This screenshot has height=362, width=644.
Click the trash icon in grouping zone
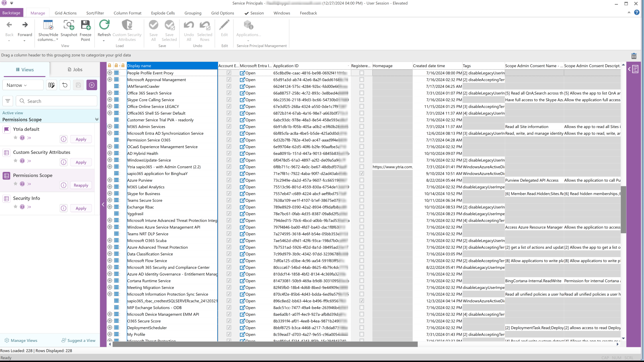[634, 56]
